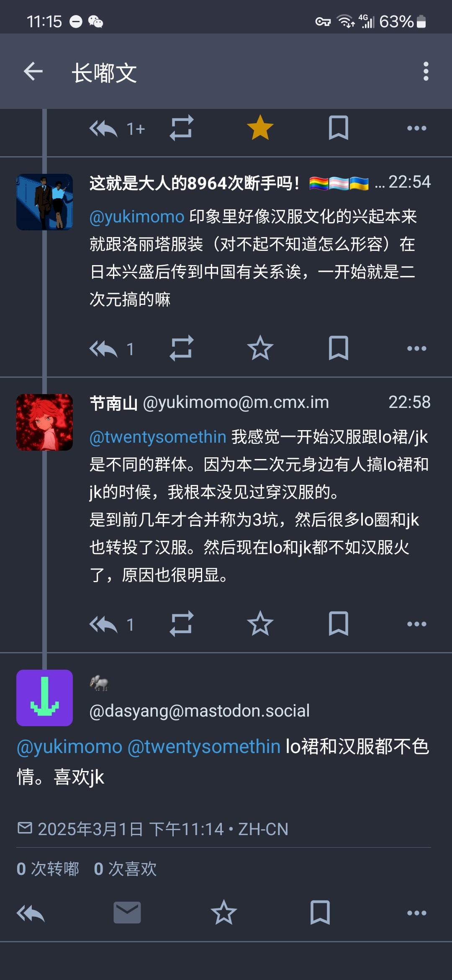452x980 pixels.
Task: Tap the envelope direct-message boost icon
Action: 127,913
